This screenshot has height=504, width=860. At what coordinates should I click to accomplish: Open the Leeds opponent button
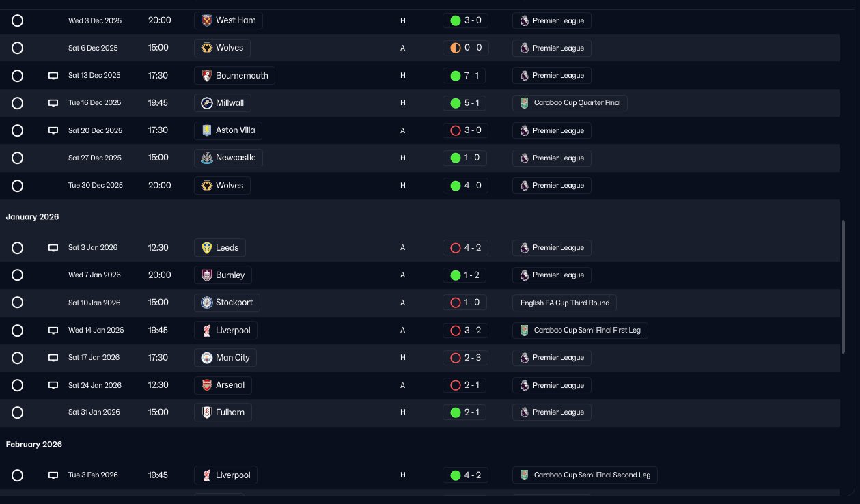pos(220,247)
